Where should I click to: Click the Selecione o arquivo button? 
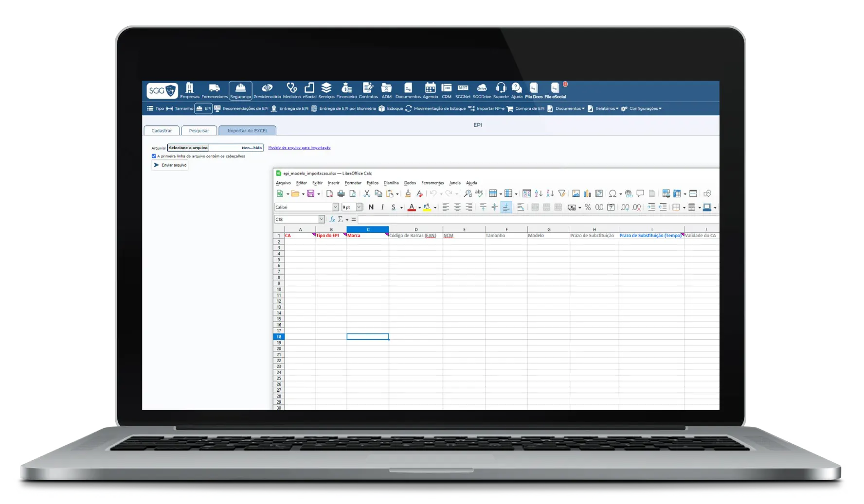(188, 147)
